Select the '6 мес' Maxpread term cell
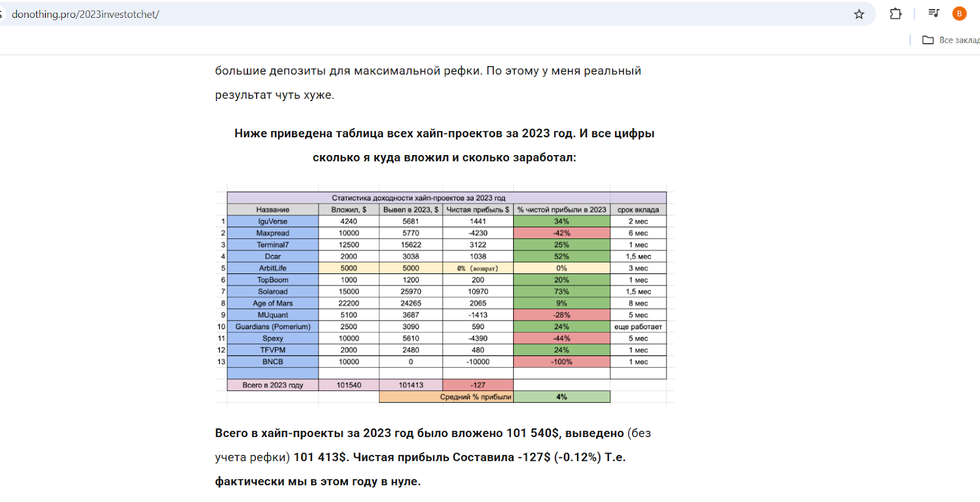 pyautogui.click(x=638, y=233)
